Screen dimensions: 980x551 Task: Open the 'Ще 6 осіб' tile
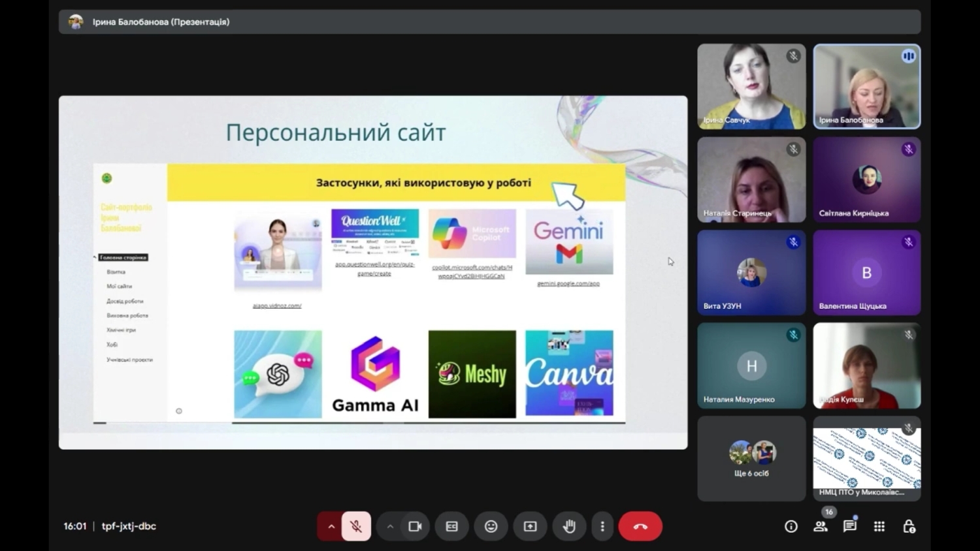point(751,459)
